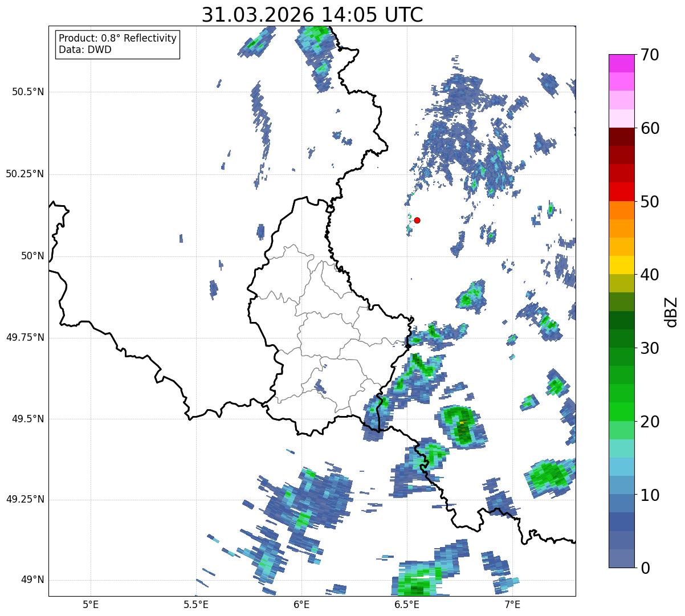Click colorbar tick label "30"

click(x=650, y=348)
